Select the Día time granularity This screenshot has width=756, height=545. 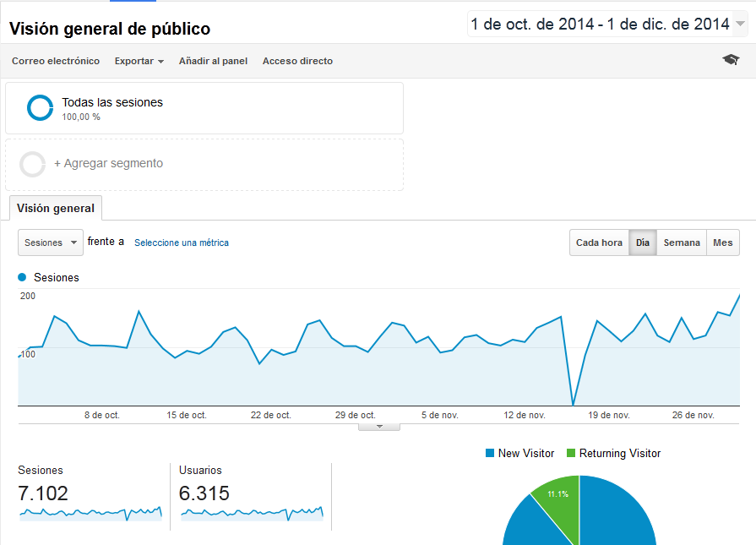click(x=643, y=243)
